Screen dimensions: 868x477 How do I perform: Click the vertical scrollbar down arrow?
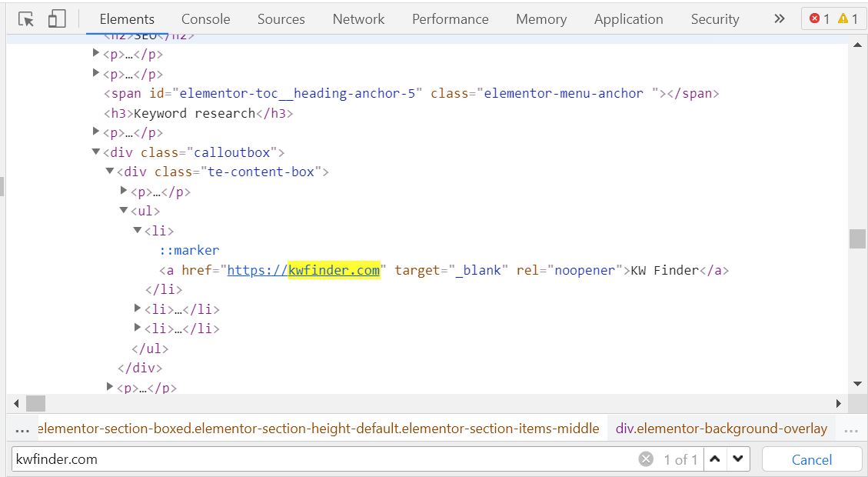click(x=857, y=383)
